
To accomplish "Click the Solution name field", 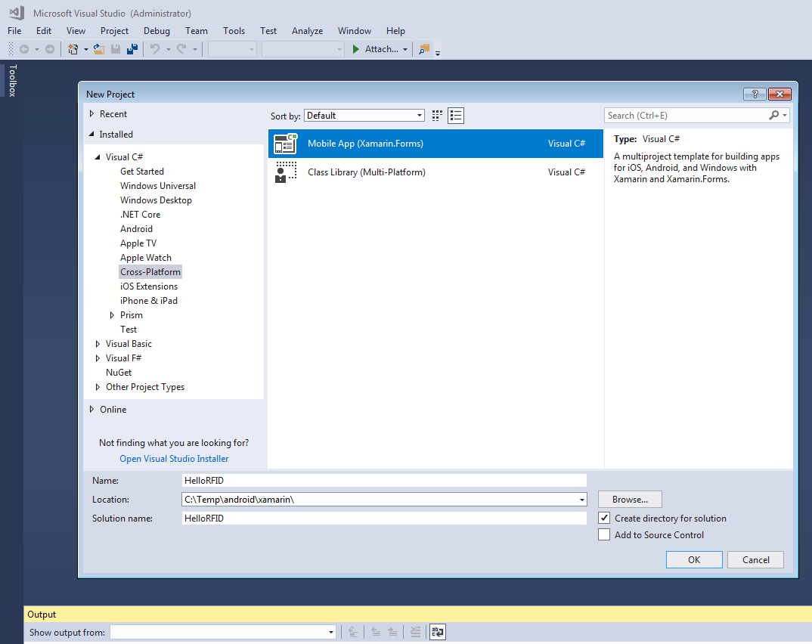I will point(384,519).
